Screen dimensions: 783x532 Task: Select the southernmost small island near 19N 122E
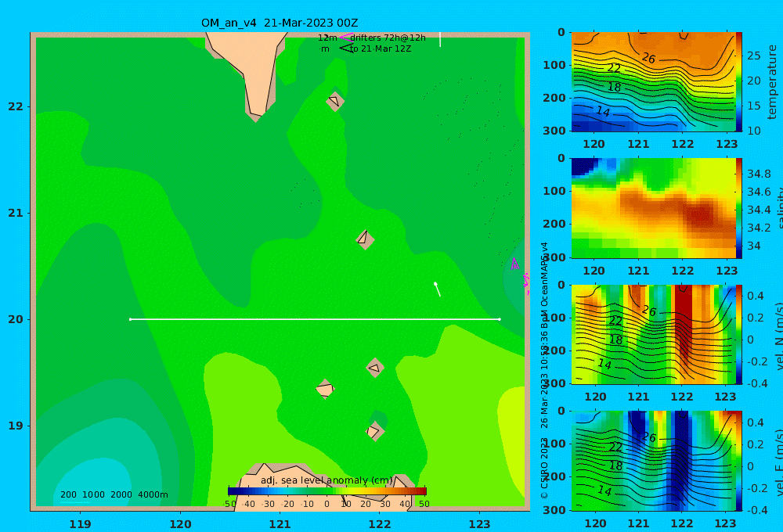[374, 431]
